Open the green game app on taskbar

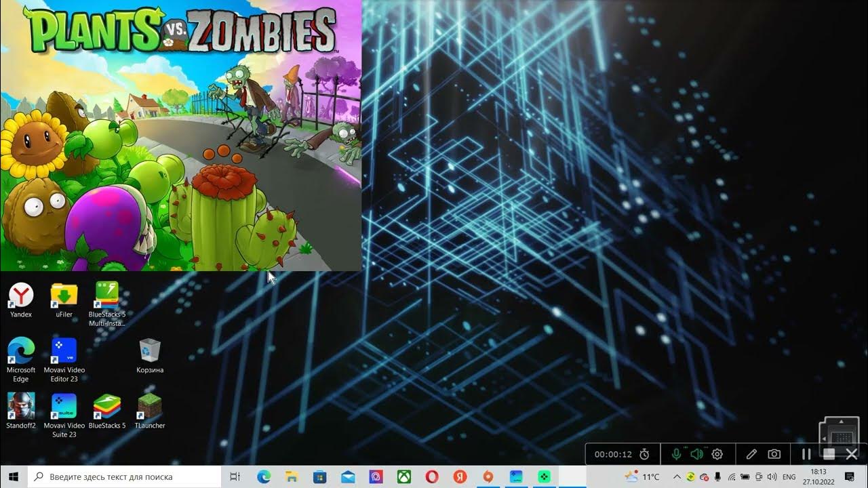[544, 476]
